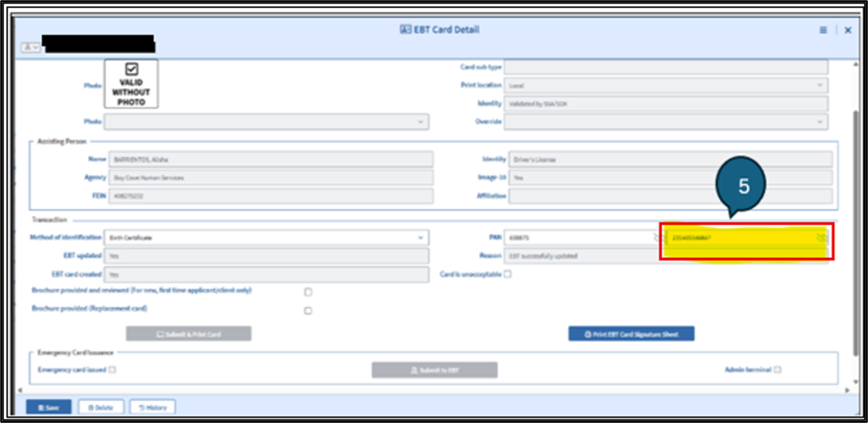Open the History button
The height and width of the screenshot is (423, 868).
(153, 407)
